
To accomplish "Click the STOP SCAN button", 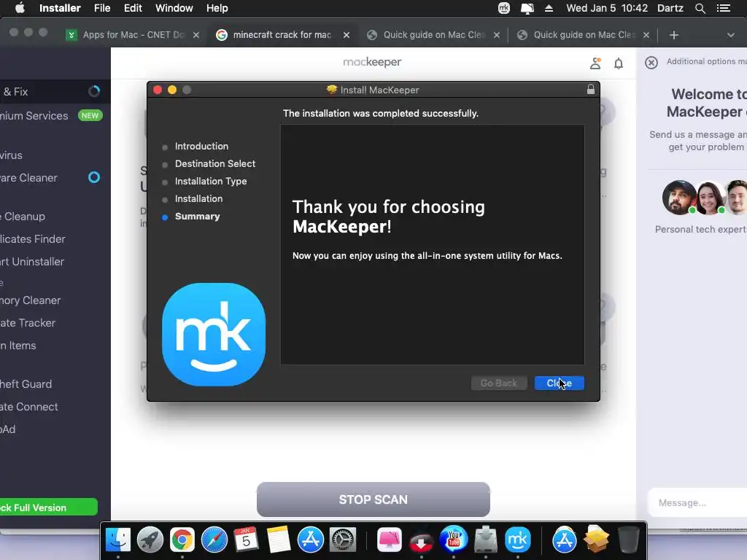I will tap(373, 499).
